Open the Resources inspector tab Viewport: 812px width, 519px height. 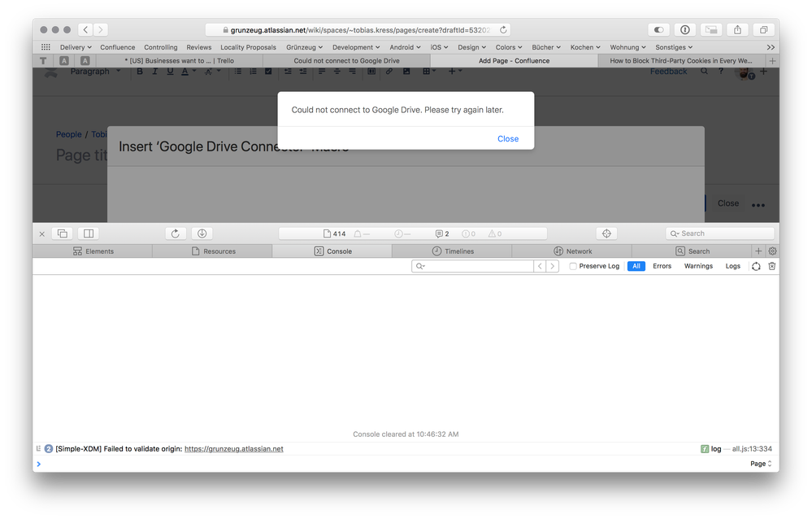(x=213, y=251)
